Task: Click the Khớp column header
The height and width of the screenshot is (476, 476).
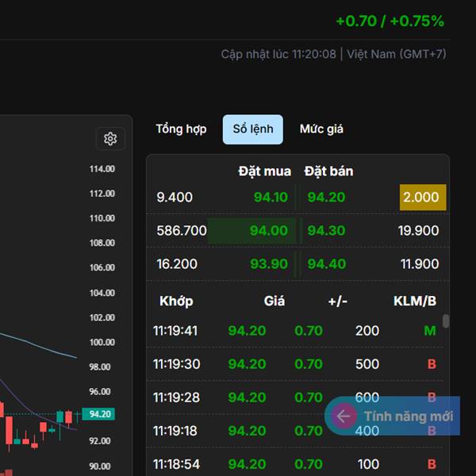Action: point(176,301)
